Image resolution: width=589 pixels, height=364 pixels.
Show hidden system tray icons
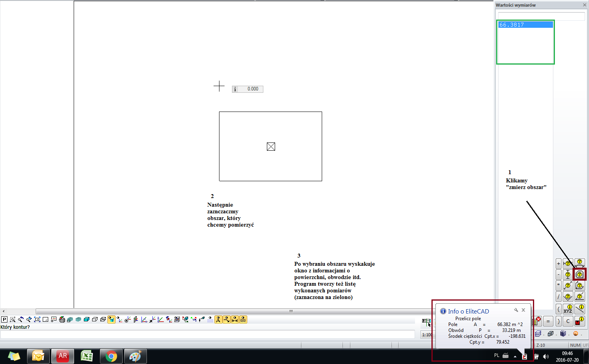tap(515, 356)
